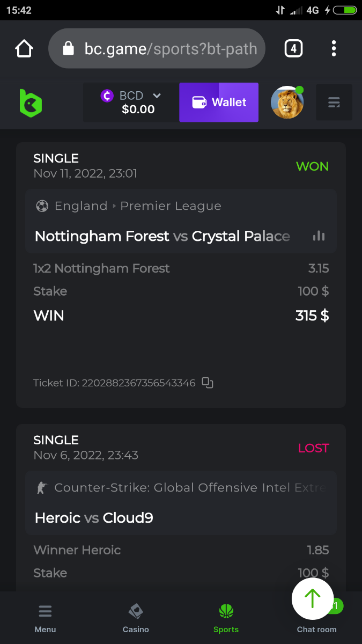The height and width of the screenshot is (644, 362).
Task: Tap the browser home icon
Action: (x=24, y=49)
